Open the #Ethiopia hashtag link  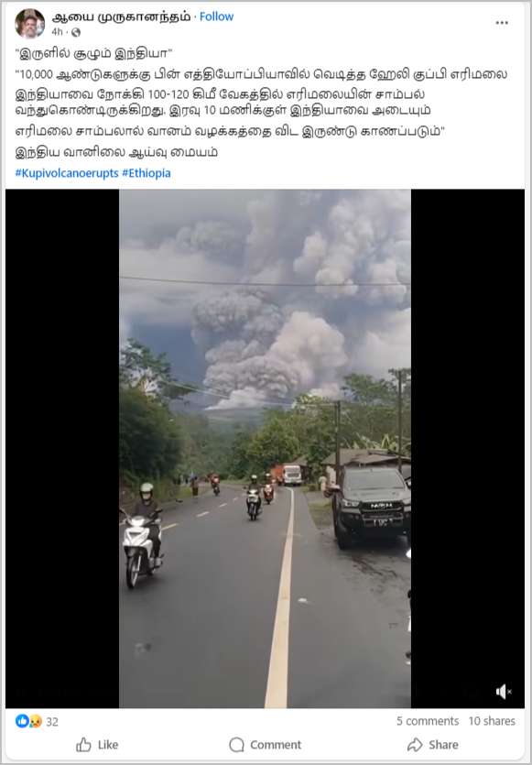point(147,173)
